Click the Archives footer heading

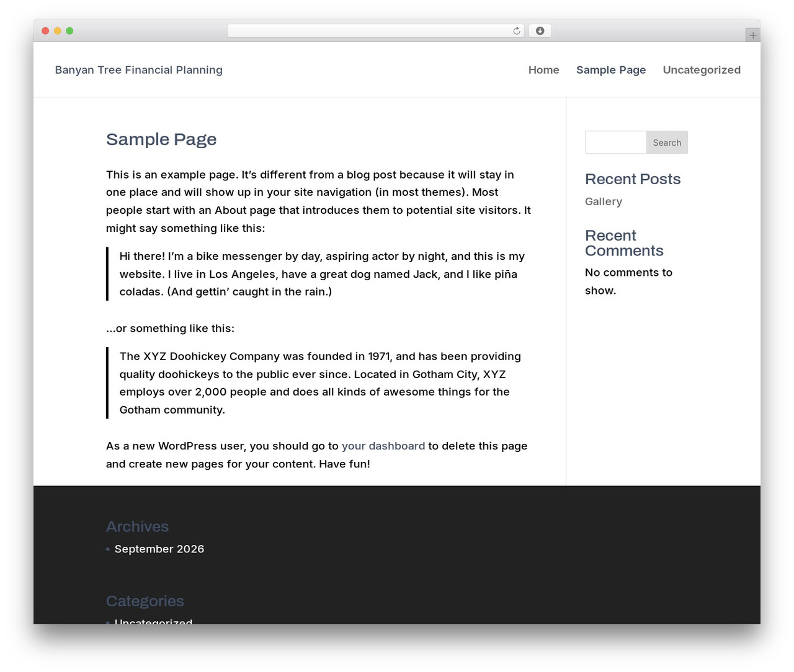(137, 526)
